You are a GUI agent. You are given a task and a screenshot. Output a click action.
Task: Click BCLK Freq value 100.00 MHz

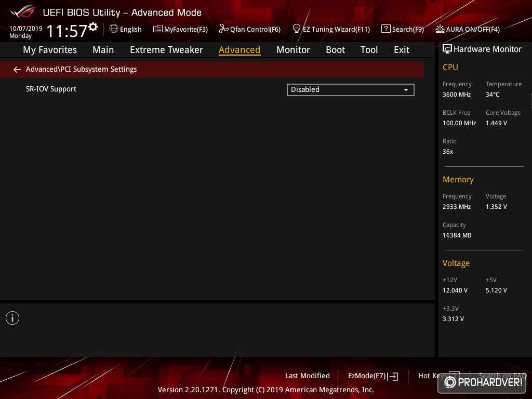coord(459,123)
